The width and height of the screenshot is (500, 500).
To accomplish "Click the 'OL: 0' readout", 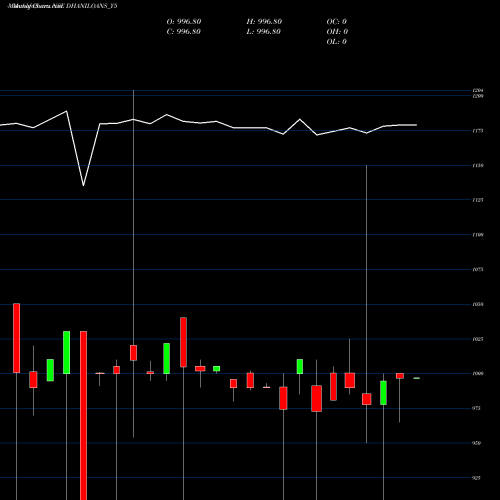I will tap(337, 42).
